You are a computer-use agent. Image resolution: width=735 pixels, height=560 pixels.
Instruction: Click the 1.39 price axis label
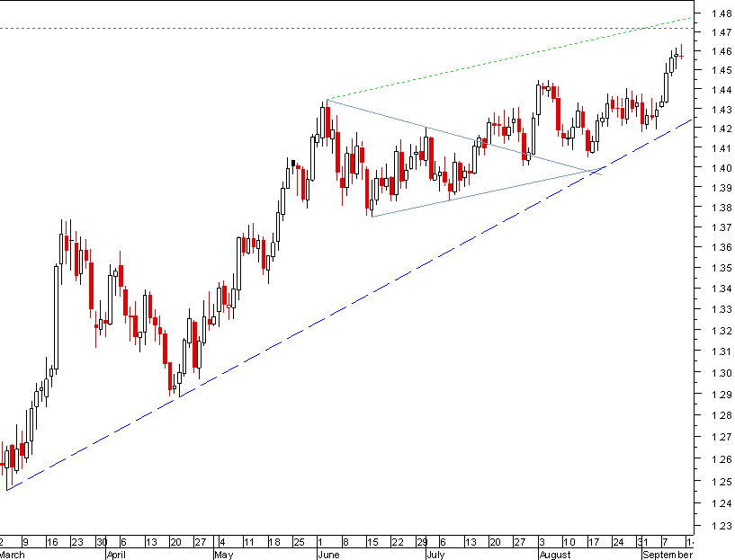coord(721,187)
